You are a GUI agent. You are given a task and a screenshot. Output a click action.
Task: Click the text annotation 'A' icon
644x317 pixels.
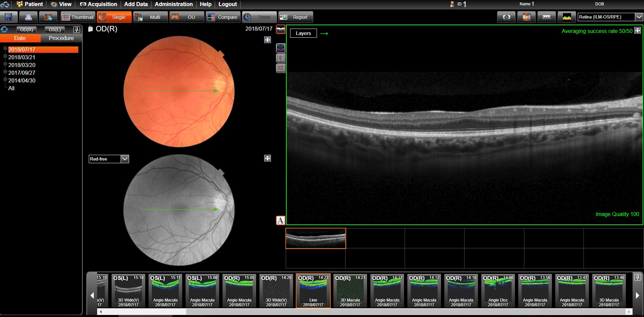click(280, 220)
